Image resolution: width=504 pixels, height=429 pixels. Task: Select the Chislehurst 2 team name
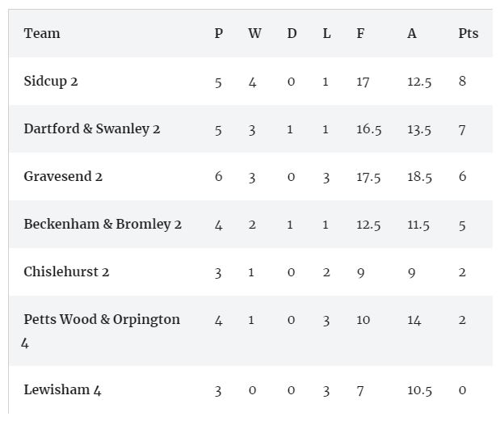[x=66, y=271]
